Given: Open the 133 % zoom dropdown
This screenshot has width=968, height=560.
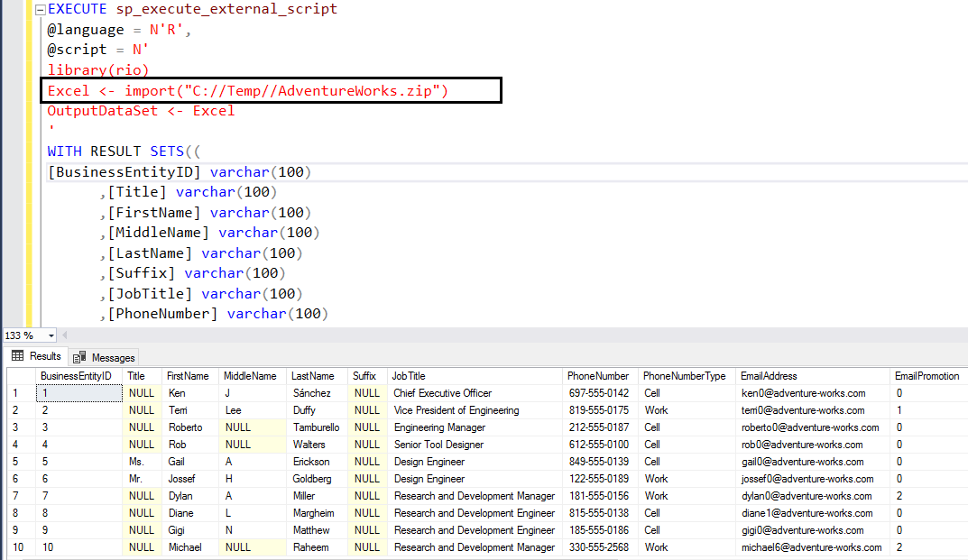Looking at the screenshot, I should [51, 335].
